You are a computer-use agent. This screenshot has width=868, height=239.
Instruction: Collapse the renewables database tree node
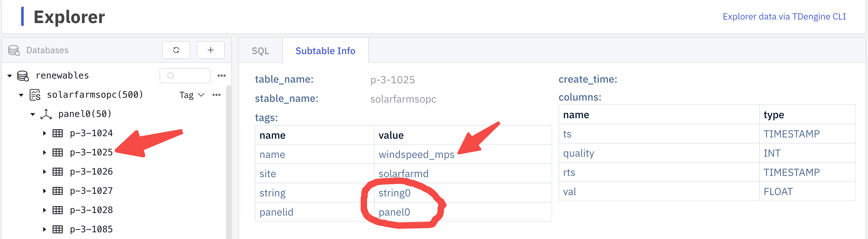pos(10,76)
